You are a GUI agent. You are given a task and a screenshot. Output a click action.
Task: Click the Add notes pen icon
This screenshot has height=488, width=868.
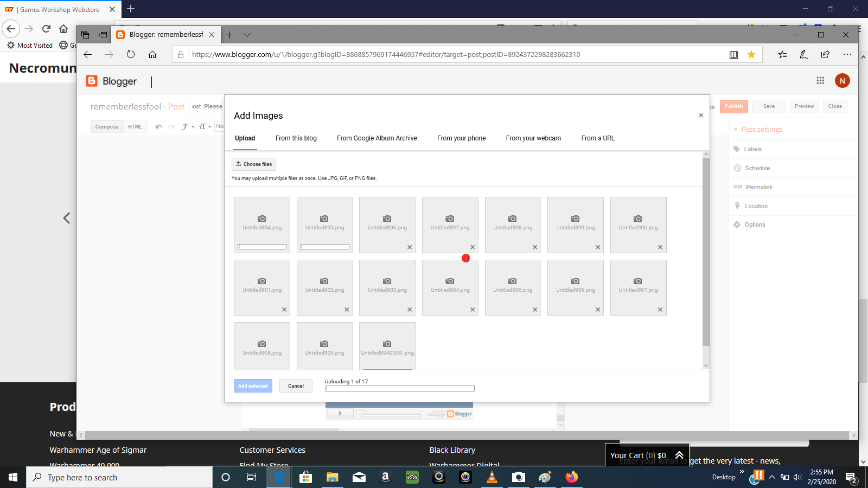tap(804, 54)
